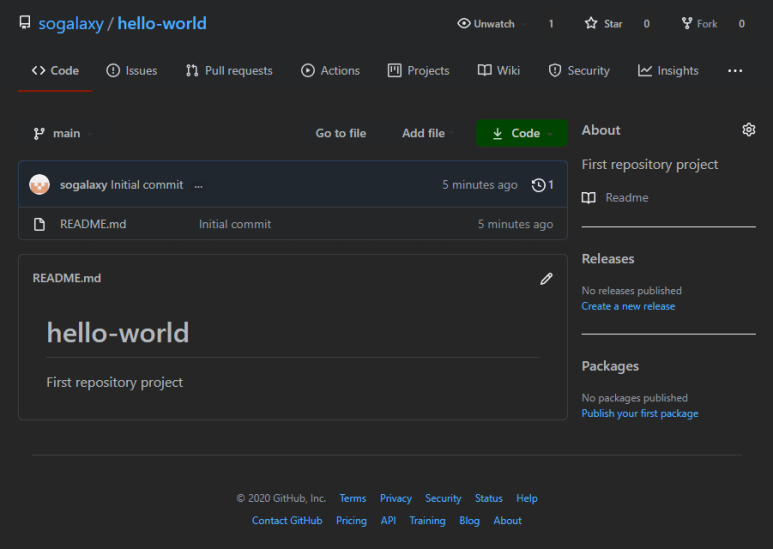The image size is (773, 549).
Task: Star the repository
Action: 603,24
